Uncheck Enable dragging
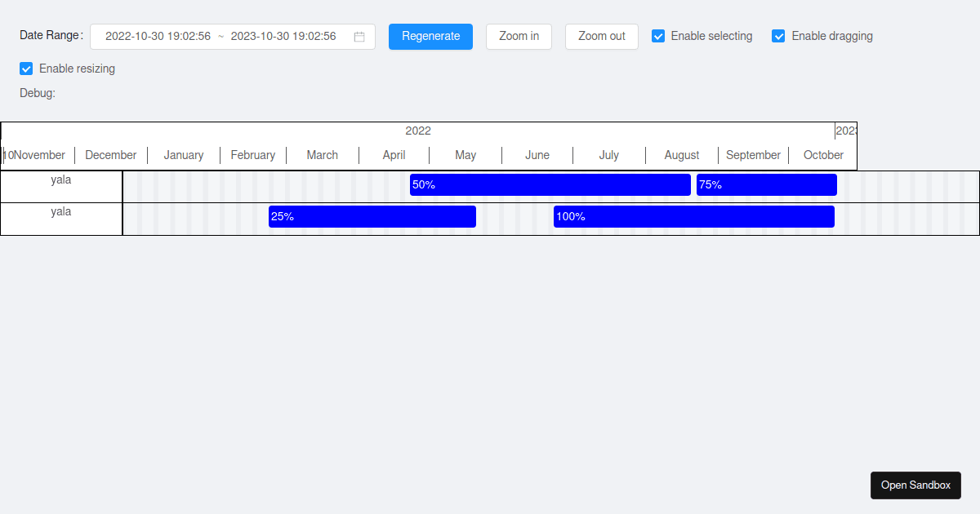 [778, 36]
